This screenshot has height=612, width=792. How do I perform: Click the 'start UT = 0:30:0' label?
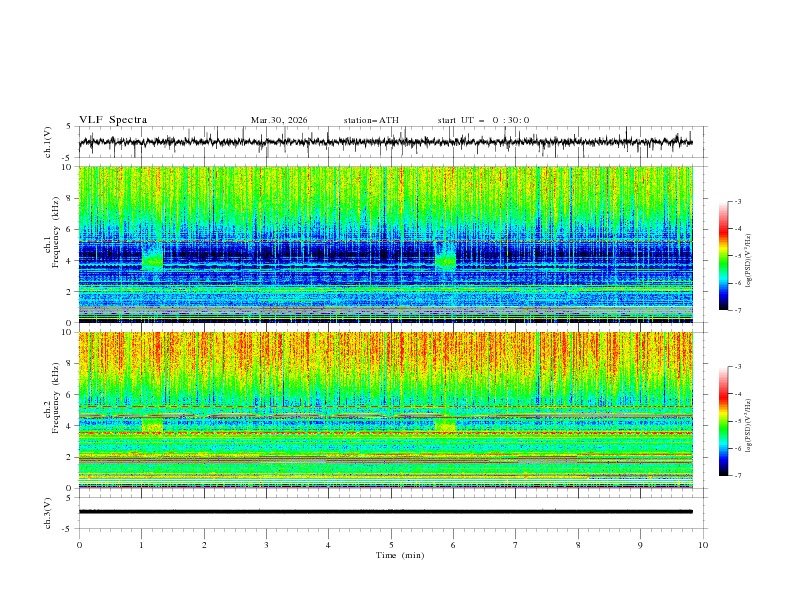483,120
